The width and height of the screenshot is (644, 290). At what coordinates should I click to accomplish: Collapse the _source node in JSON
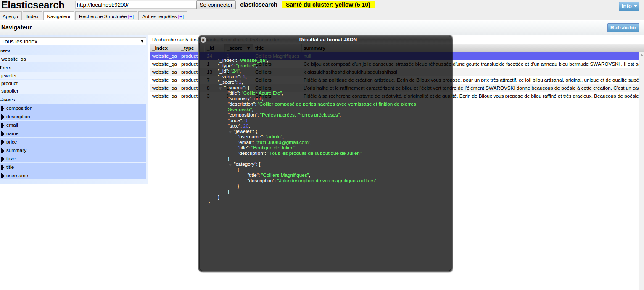220,88
